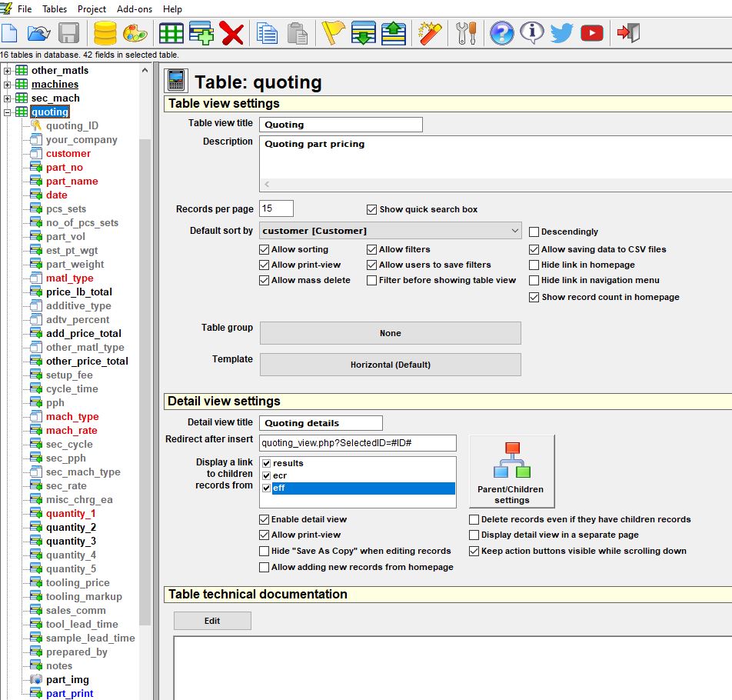Screen dimensions: 732x700
Task: Open the wrench and screwdriver tools icon
Action: click(466, 33)
